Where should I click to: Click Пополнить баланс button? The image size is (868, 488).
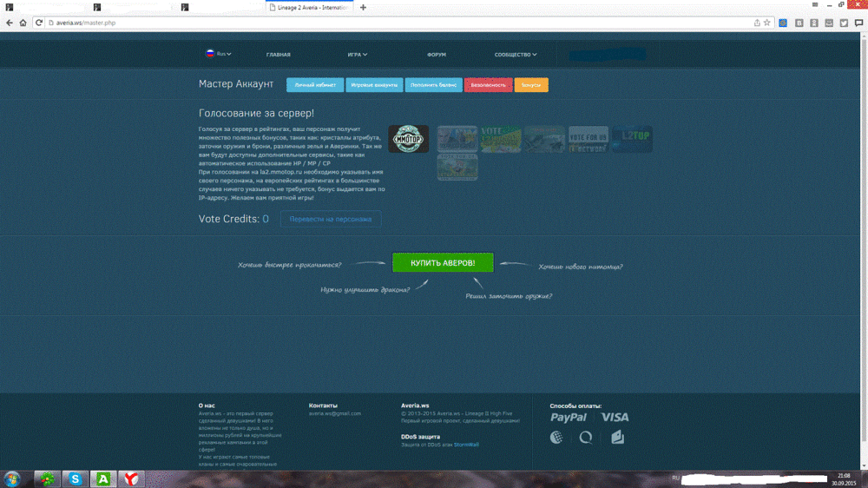point(433,85)
